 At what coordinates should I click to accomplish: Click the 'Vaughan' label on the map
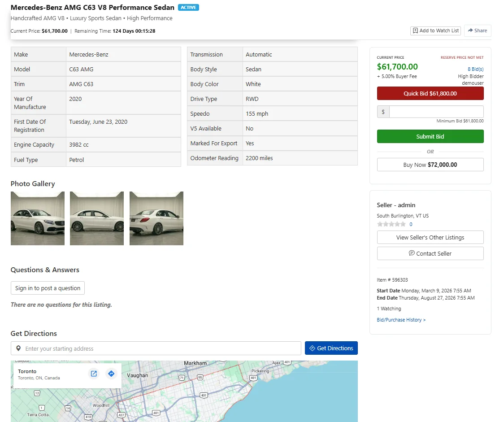137,375
